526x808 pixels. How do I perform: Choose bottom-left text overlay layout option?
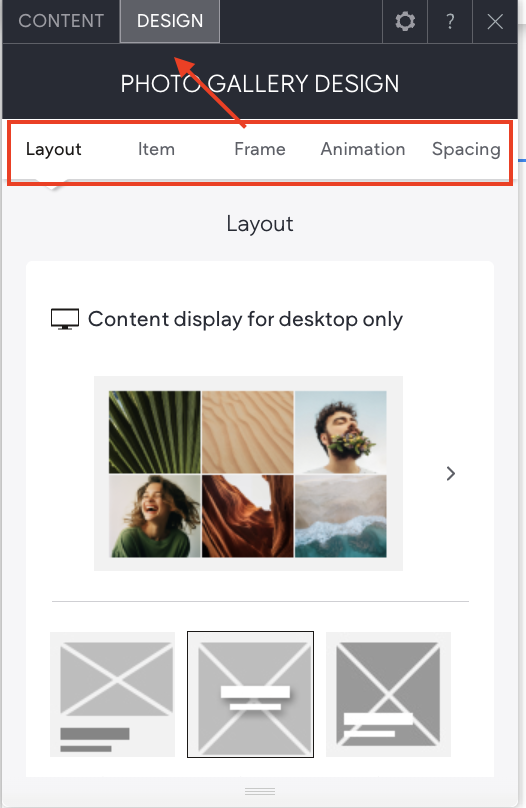388,695
